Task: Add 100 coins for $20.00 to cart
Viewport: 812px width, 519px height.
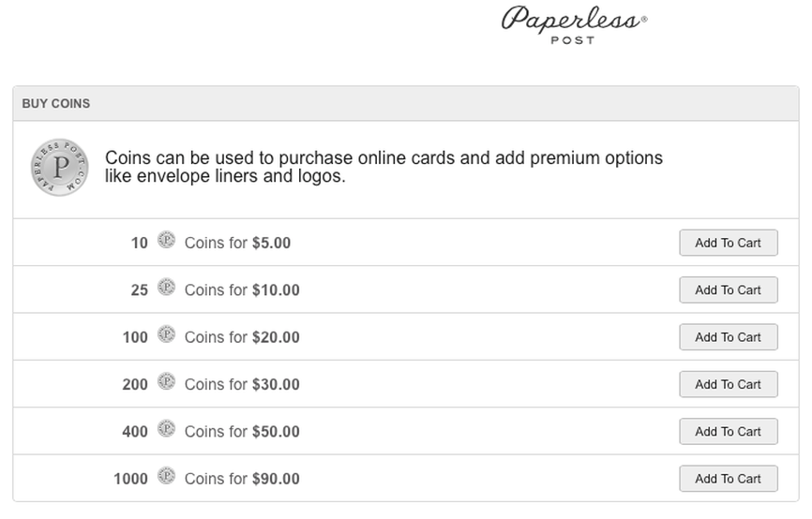Action: 728,337
